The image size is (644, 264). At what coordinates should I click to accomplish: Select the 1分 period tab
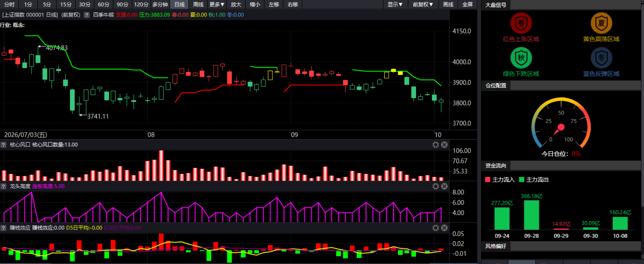click(28, 4)
